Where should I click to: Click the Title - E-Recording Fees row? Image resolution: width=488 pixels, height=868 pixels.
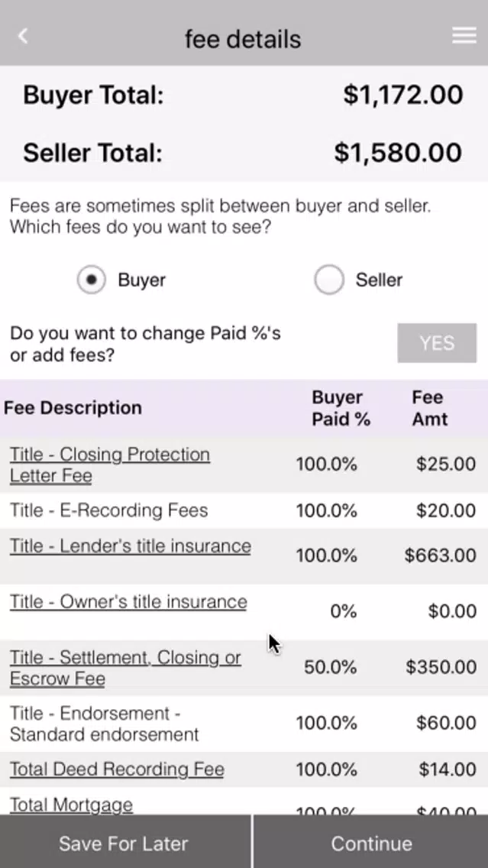(x=244, y=510)
